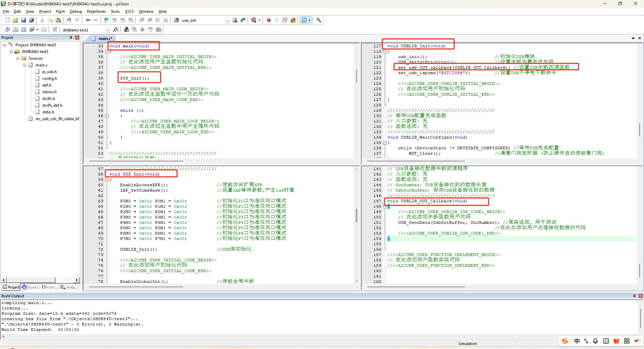
Task: Open a file via folder icon
Action: click(15, 20)
